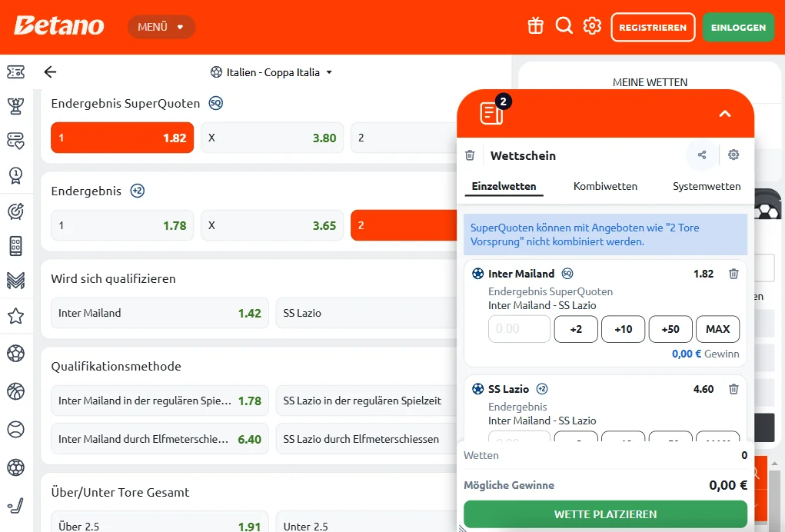Clear the betslip using the trash icon

pos(470,155)
